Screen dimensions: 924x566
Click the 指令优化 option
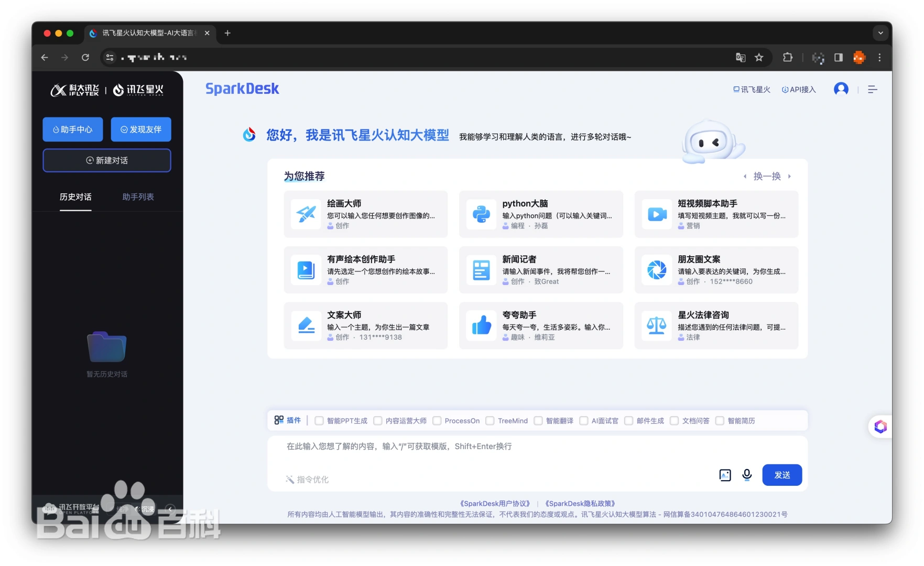tap(307, 480)
